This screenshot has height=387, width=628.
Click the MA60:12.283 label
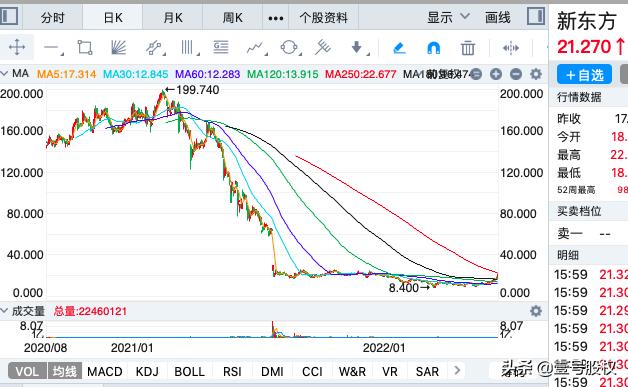point(207,74)
